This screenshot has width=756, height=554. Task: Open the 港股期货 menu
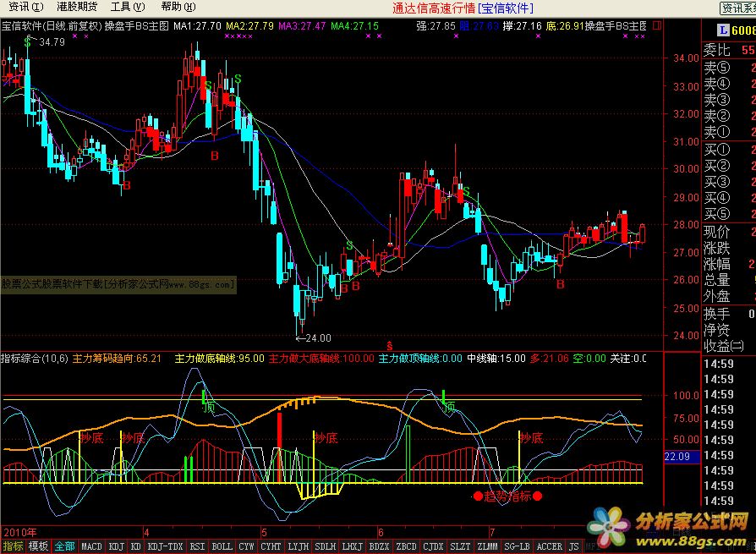point(77,7)
